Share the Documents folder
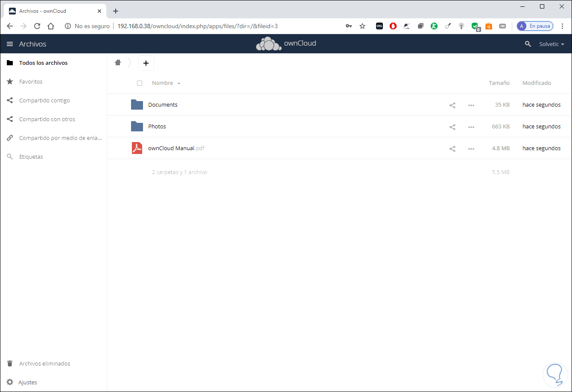The image size is (572, 392). [452, 105]
